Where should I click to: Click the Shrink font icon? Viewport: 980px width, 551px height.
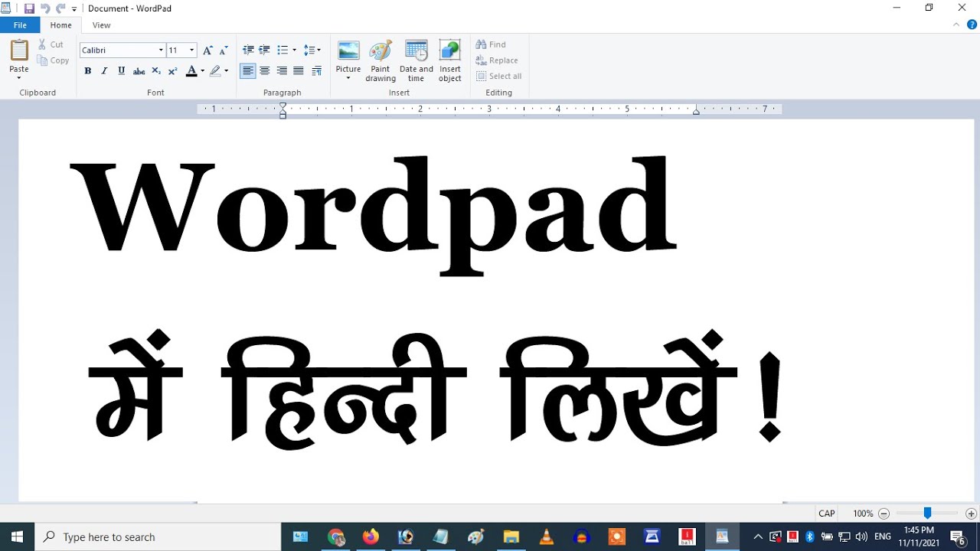tap(224, 51)
